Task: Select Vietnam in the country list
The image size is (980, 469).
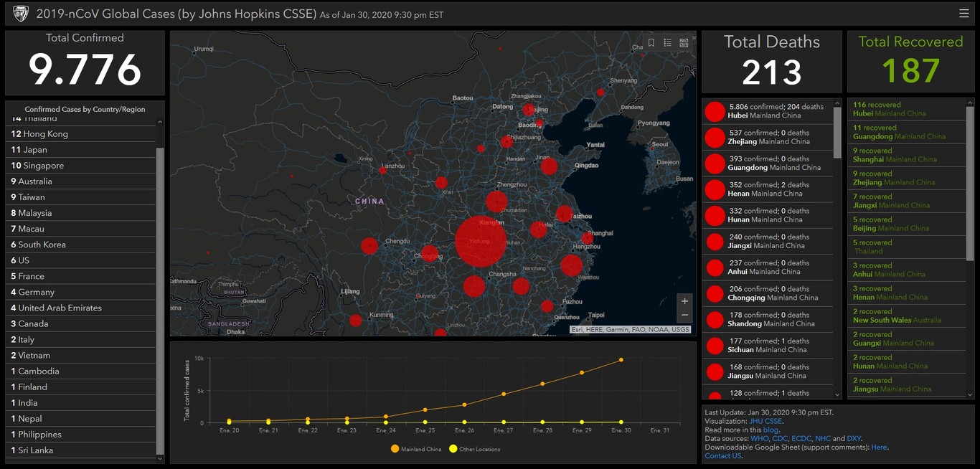Action: [x=80, y=355]
